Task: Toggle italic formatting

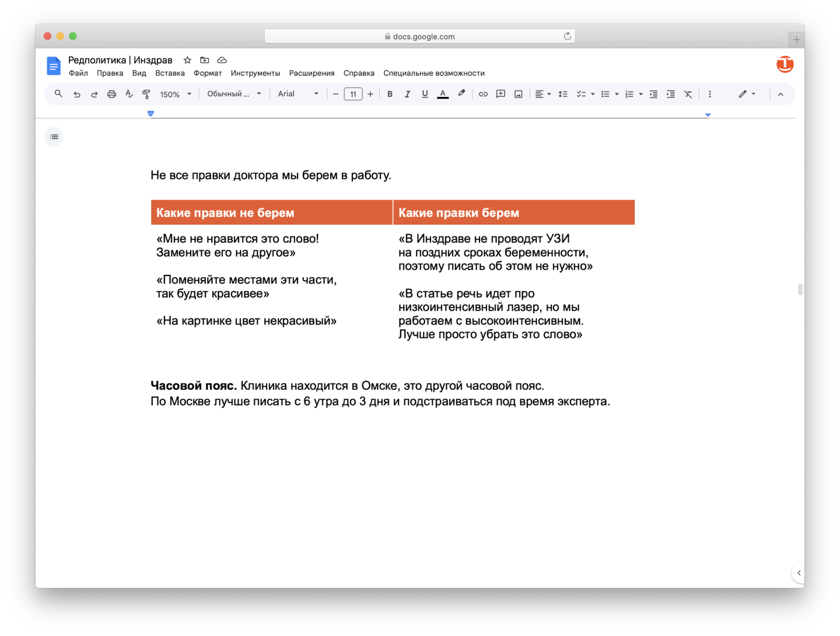Action: click(407, 94)
